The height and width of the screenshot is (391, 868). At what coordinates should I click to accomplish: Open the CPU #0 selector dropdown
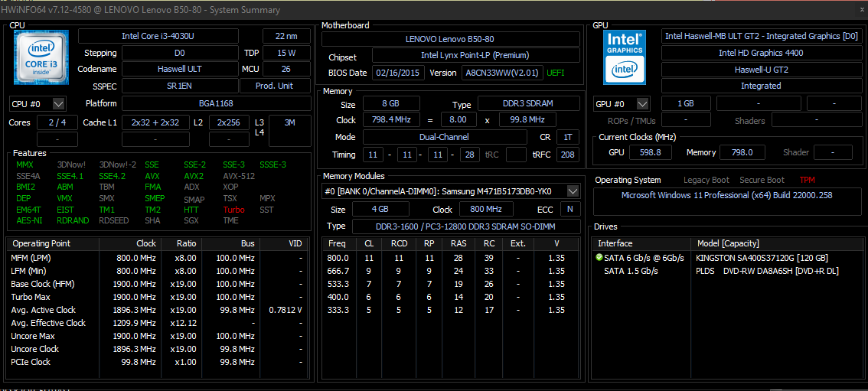point(59,103)
